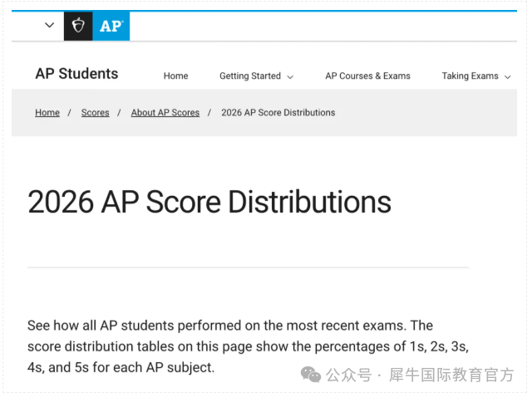Screen dimensions: 532x397
Task: Follow the Home breadcrumb link
Action: 47,113
